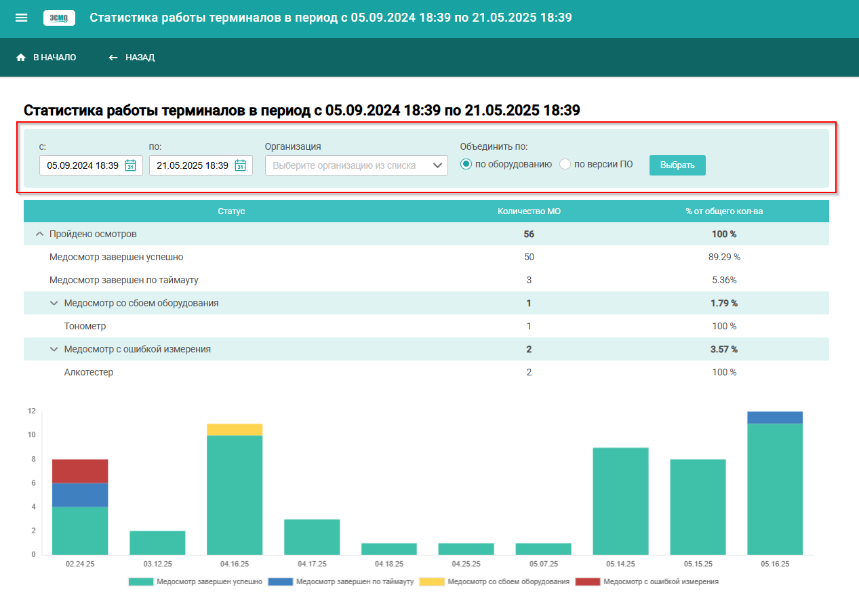Screen dimensions: 859x616
Task: Click the value 5.36% cell
Action: pos(724,280)
